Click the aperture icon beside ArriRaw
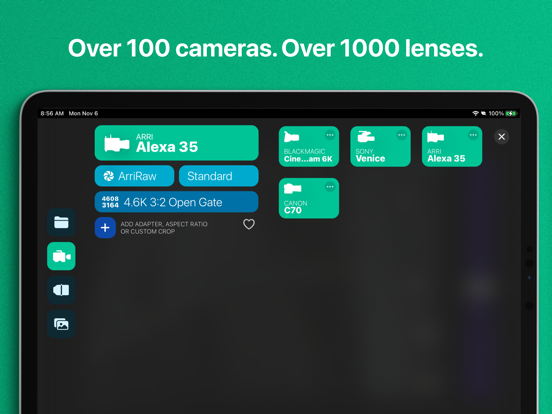 click(x=108, y=176)
